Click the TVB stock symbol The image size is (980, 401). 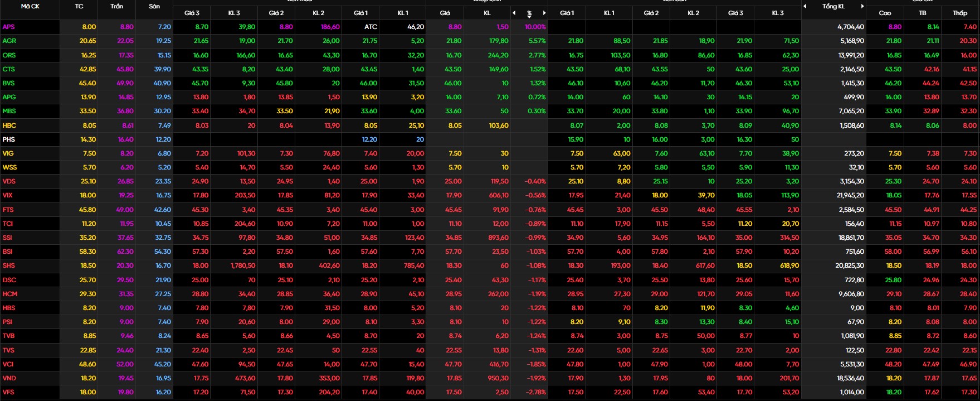click(x=8, y=336)
